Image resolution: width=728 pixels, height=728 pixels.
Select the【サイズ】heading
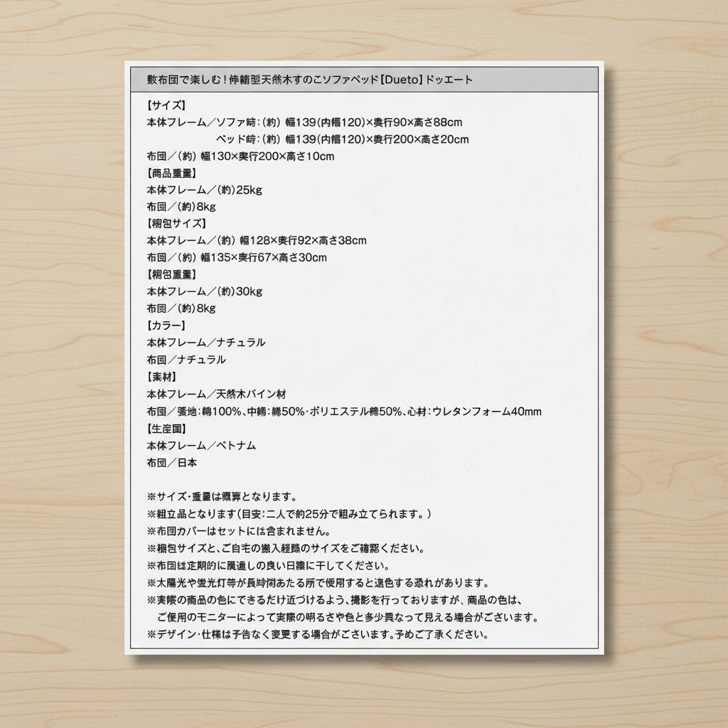pyautogui.click(x=166, y=105)
